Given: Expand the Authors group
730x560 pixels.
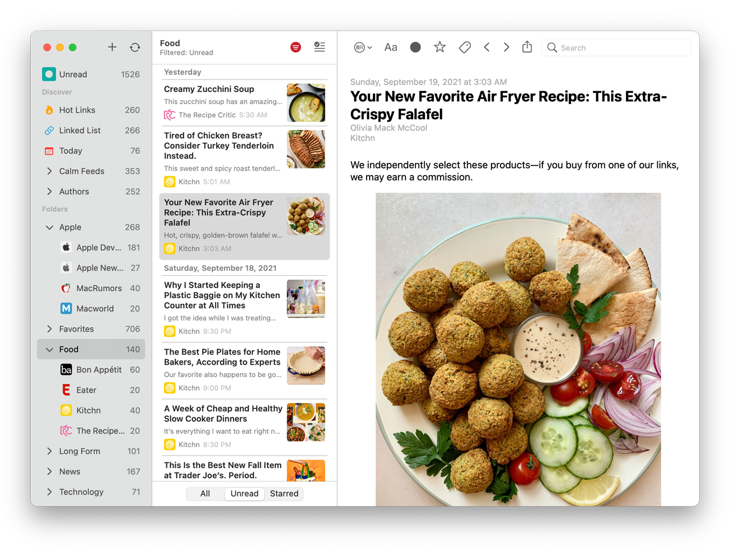Looking at the screenshot, I should pos(49,191).
